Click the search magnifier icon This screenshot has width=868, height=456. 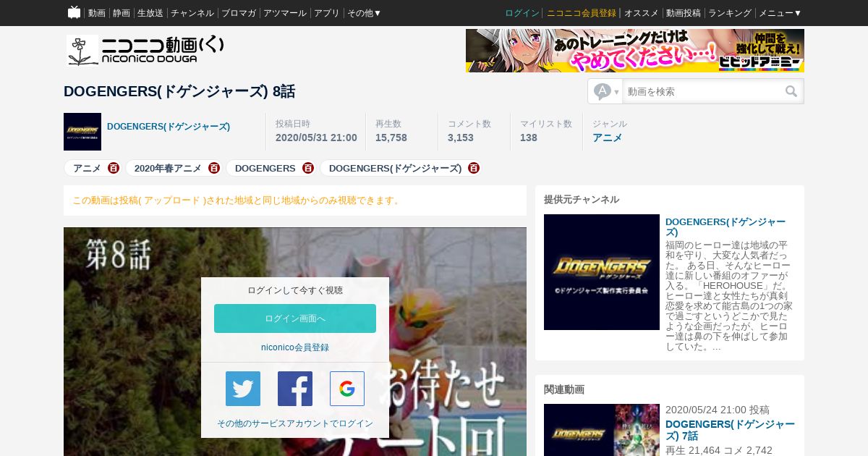(x=791, y=91)
